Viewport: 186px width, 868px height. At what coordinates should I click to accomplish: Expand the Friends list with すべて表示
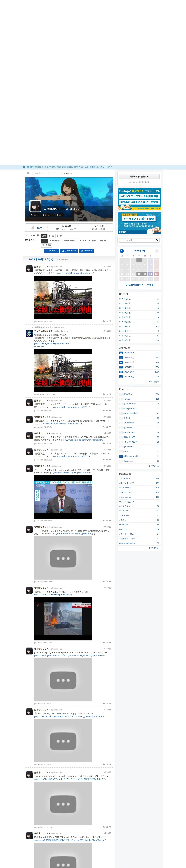tap(154, 466)
